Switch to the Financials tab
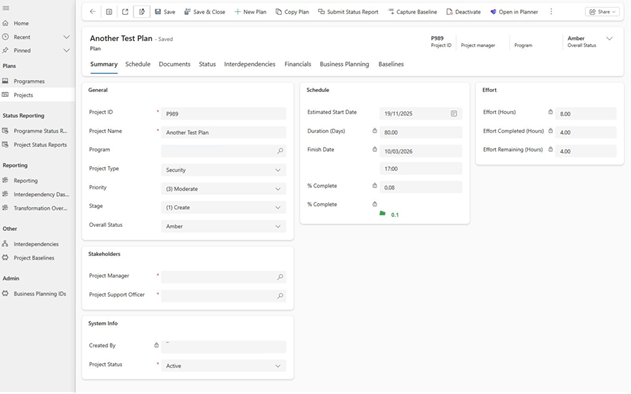Image resolution: width=631 pixels, height=394 pixels. pyautogui.click(x=297, y=64)
